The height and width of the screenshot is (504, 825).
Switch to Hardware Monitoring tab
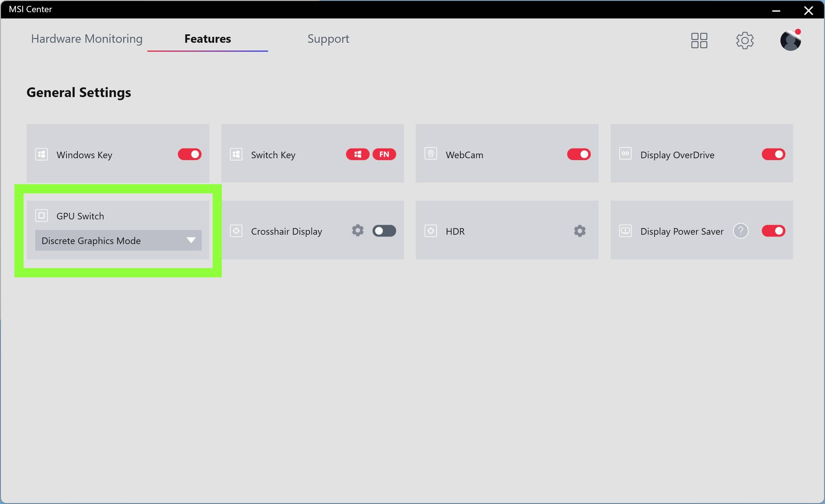(x=87, y=38)
